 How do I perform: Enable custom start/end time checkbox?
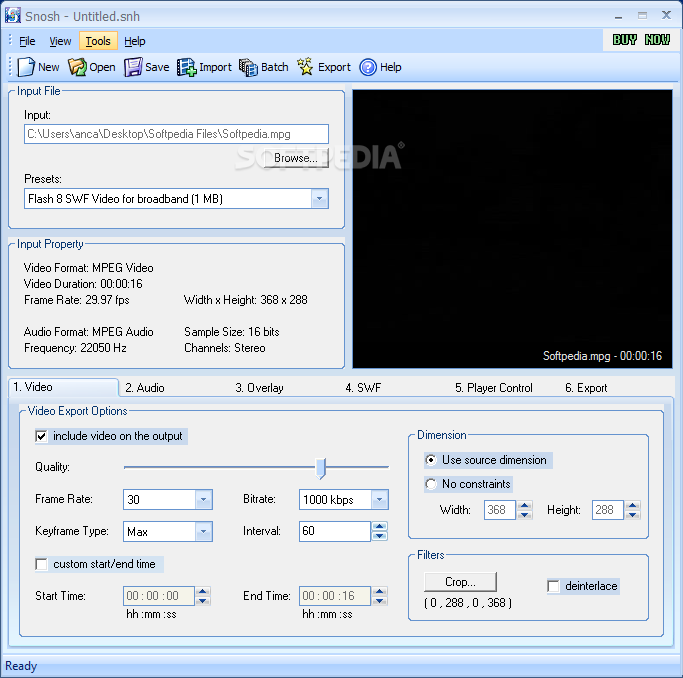pos(41,564)
